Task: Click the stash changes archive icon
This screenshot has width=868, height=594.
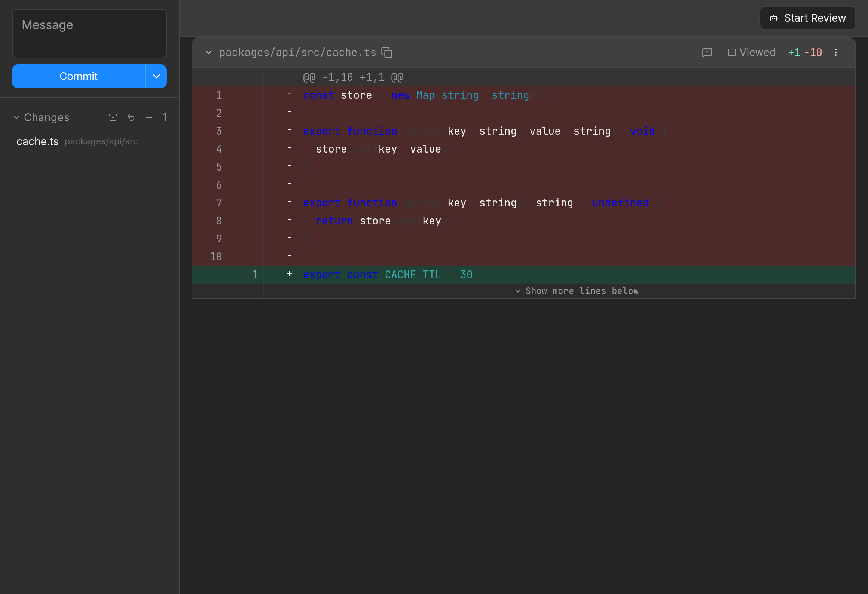Action: click(x=113, y=117)
